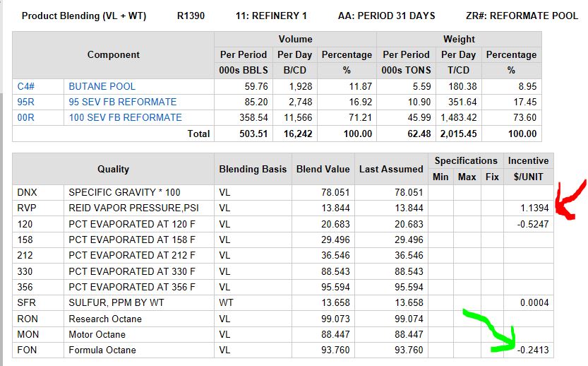588x366 pixels.
Task: Open the 00R component code link
Action: [26, 117]
